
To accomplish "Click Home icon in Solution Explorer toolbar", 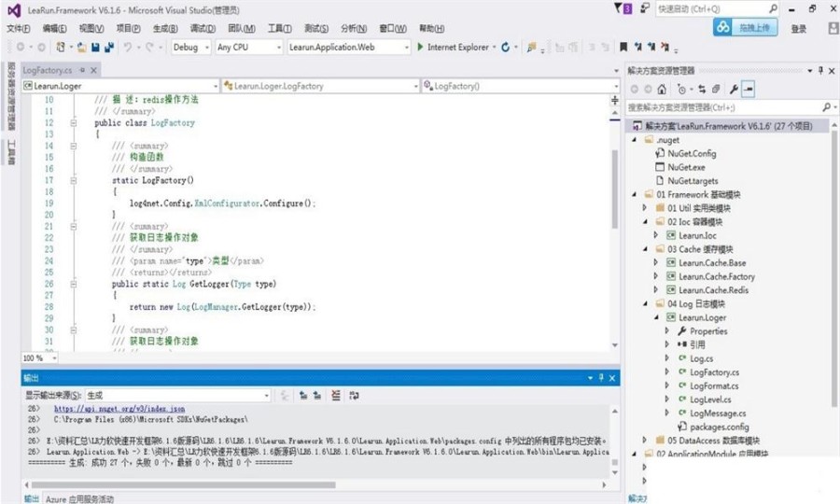I will click(x=662, y=90).
